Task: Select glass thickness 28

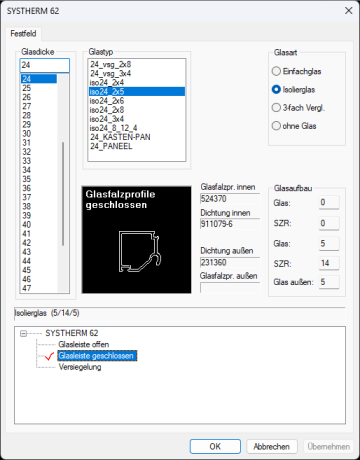Action: coord(39,115)
